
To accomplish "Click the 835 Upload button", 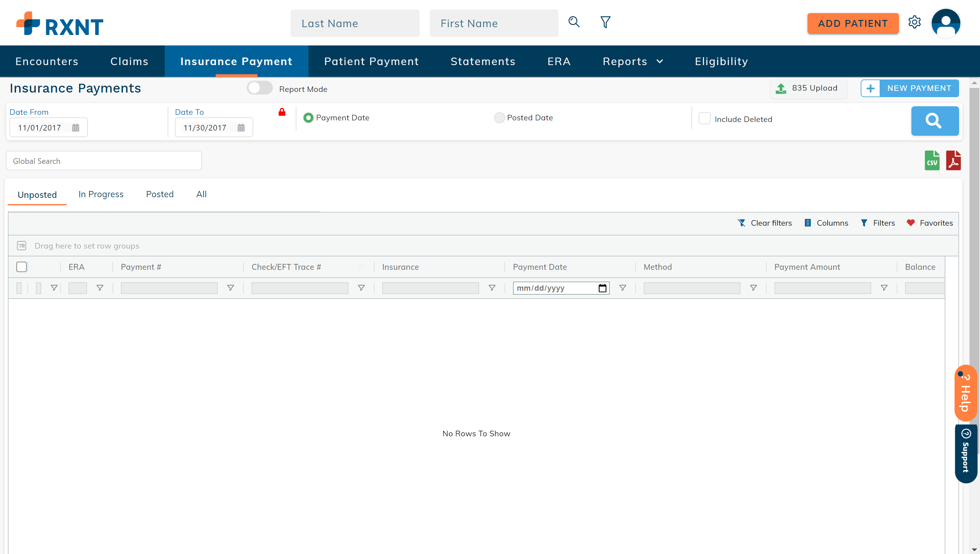I will click(808, 88).
